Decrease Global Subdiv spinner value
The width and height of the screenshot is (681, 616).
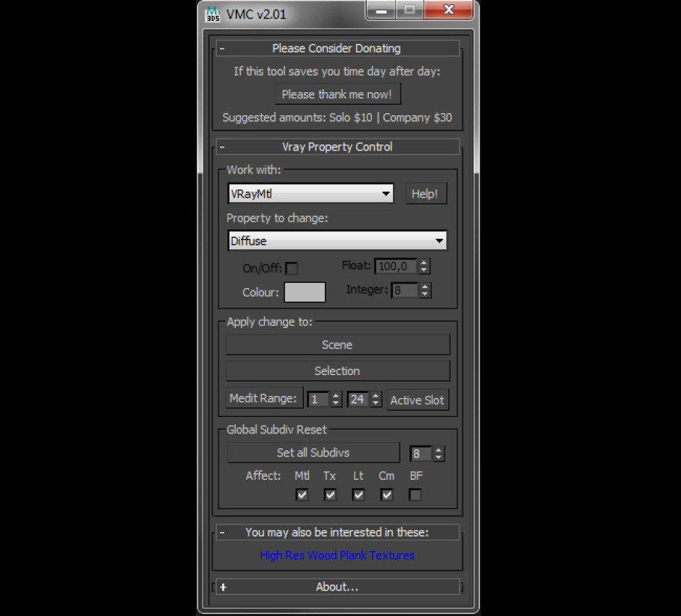click(x=439, y=458)
